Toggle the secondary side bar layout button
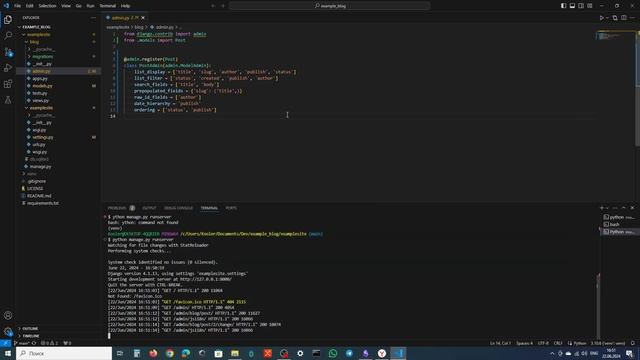Screen dimensions: 640x360 581,6
